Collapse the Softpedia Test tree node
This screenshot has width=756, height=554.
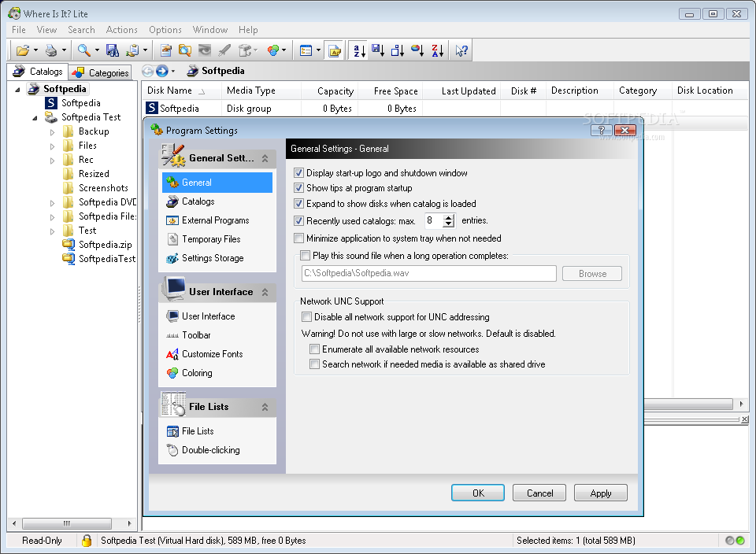click(35, 118)
